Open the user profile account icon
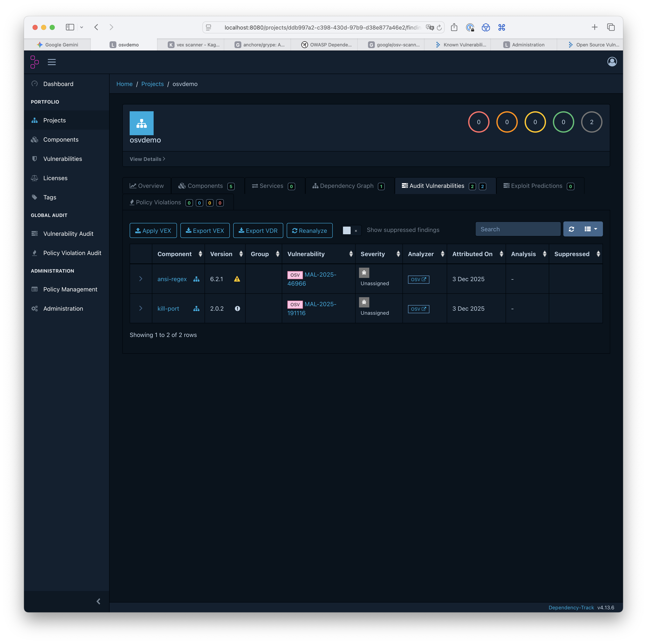This screenshot has width=647, height=644. [612, 62]
